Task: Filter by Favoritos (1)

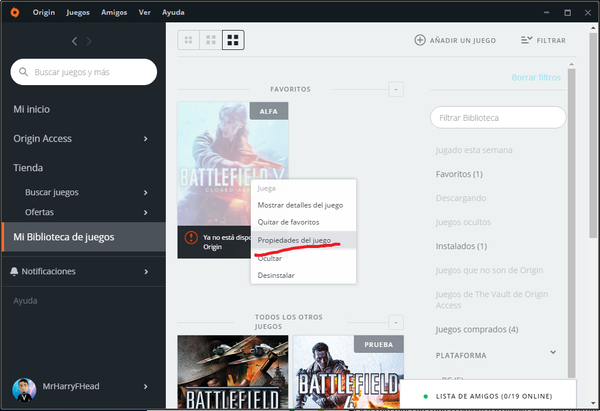Action: [x=459, y=174]
